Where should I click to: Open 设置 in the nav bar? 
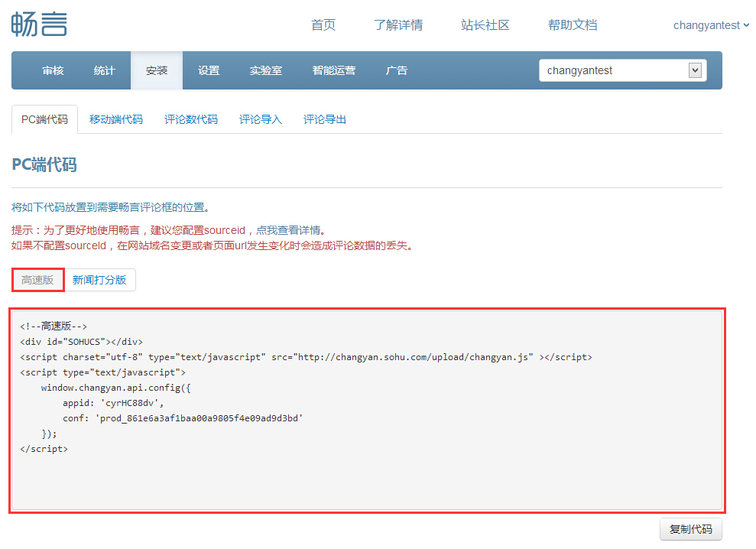(x=209, y=70)
